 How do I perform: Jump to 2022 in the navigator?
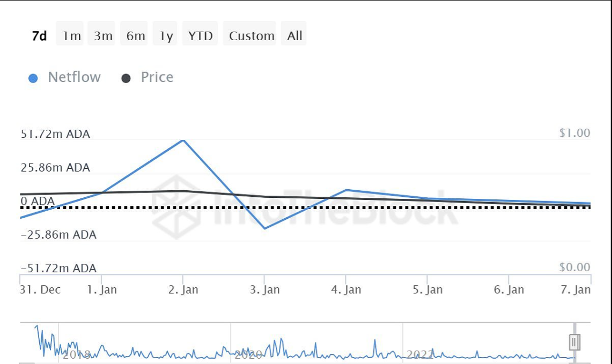419,354
